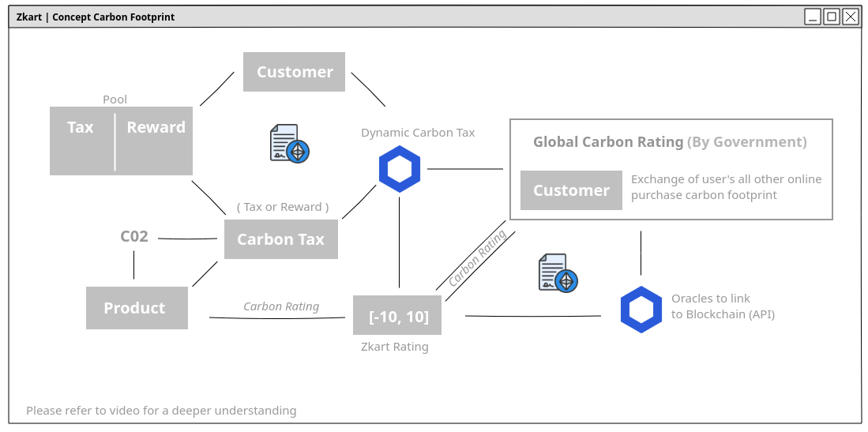
Task: Click the Exchange of user's online purchase text
Action: [x=727, y=187]
